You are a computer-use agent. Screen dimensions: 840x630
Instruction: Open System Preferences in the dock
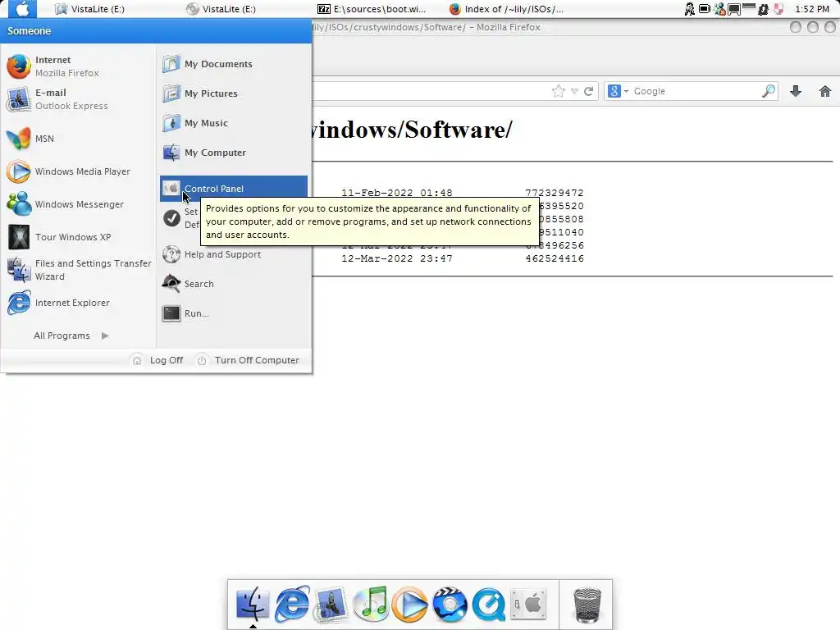528,605
